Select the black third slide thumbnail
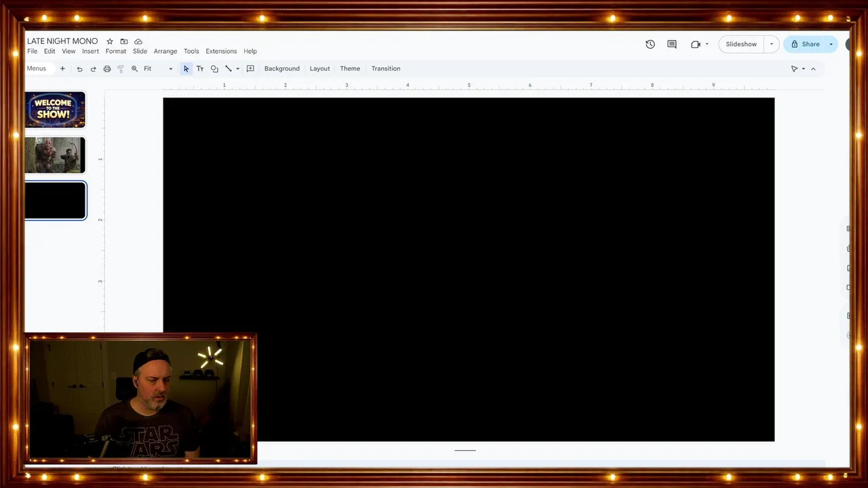868x488 pixels. pyautogui.click(x=56, y=201)
